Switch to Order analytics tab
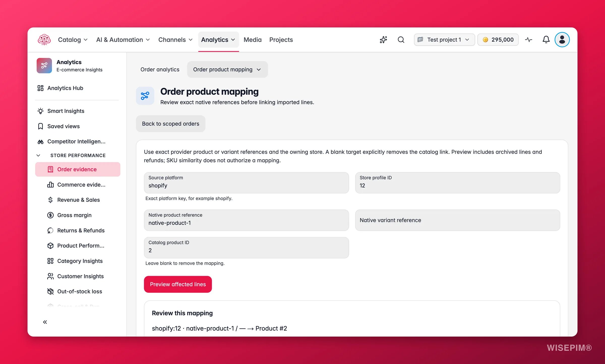This screenshot has width=605, height=364. click(x=160, y=69)
